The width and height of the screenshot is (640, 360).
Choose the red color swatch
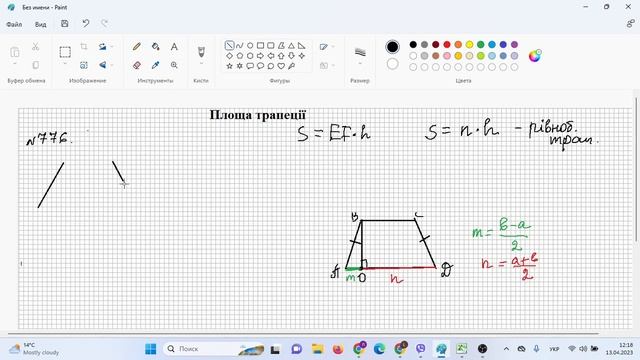tap(447, 44)
